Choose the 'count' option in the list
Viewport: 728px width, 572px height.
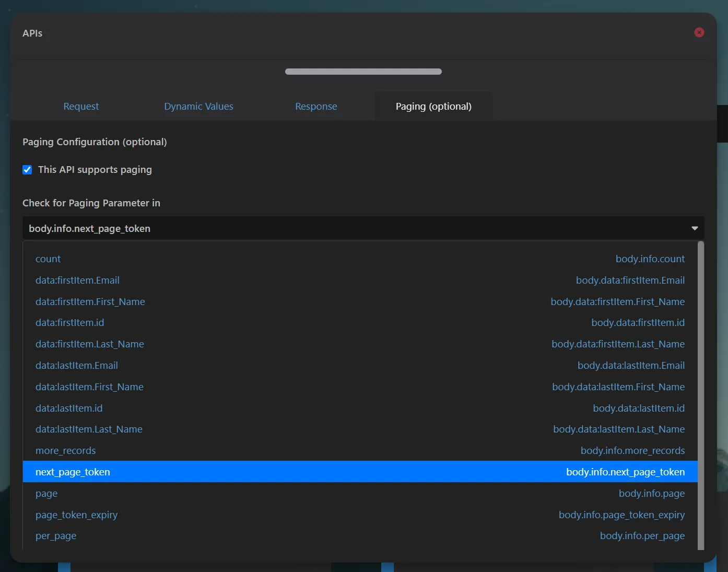pos(360,259)
